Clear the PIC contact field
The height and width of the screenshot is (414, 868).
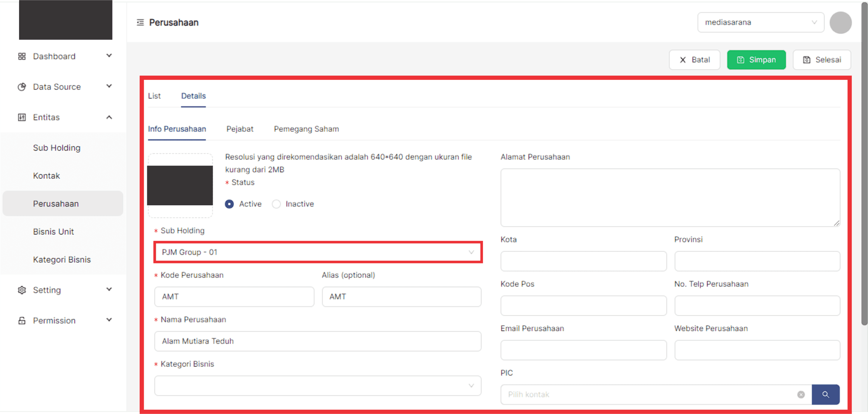[801, 394]
